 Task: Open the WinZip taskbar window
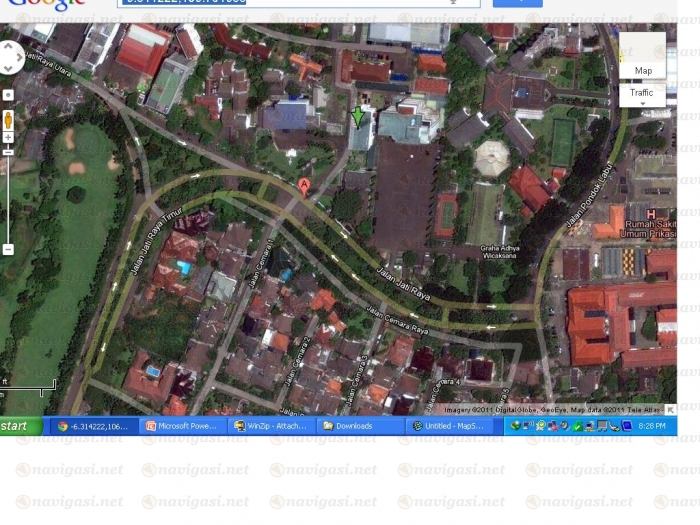[x=270, y=426]
